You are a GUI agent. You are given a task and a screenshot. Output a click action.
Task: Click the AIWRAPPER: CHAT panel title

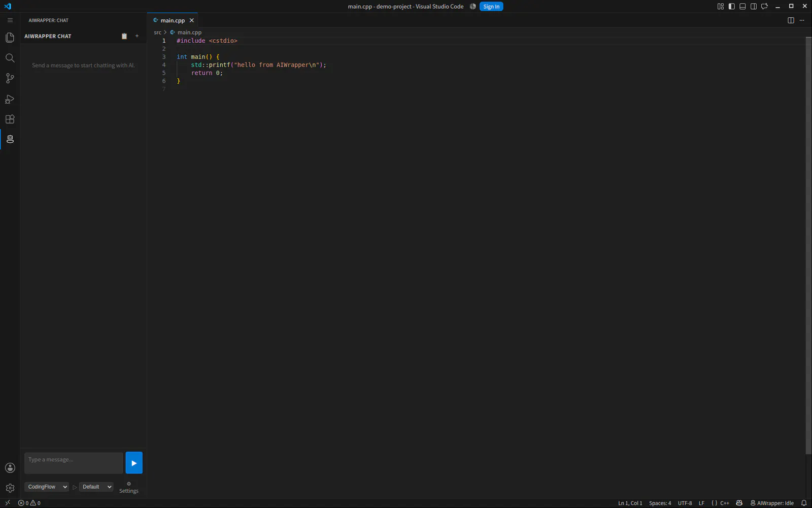(x=48, y=20)
